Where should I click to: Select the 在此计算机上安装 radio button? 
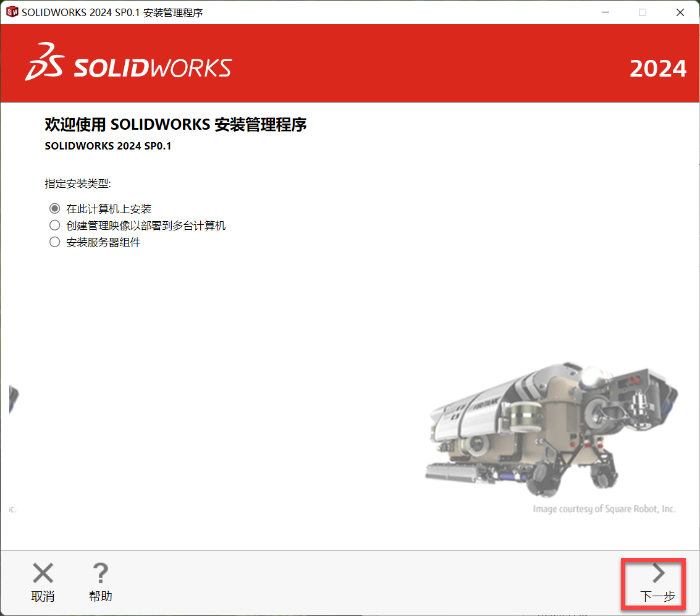[55, 209]
